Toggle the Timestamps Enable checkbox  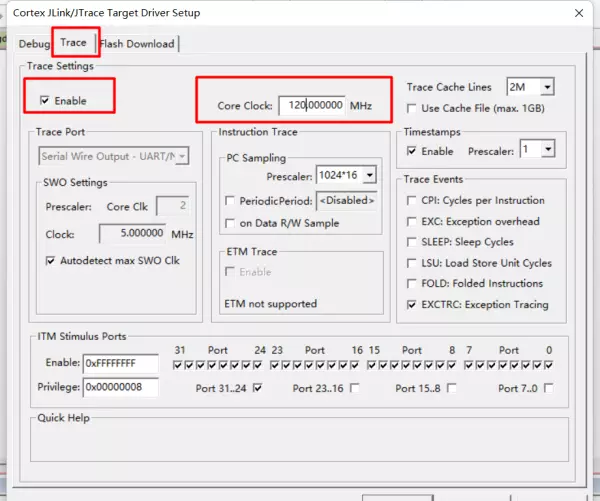tap(411, 151)
